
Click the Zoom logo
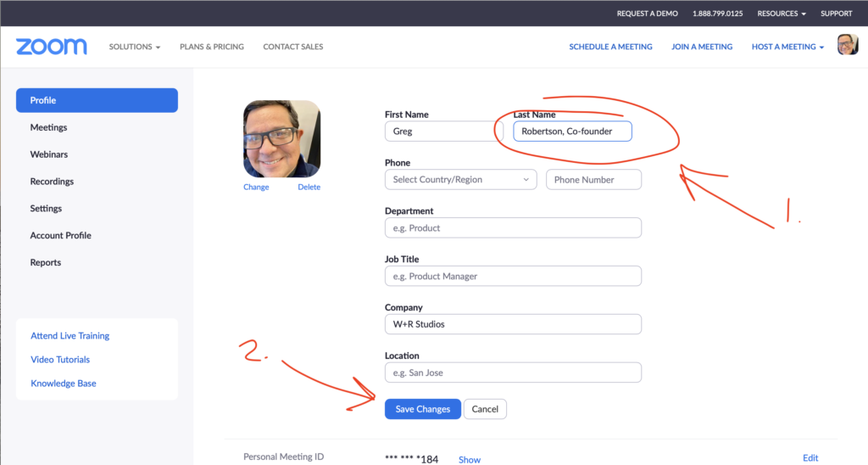pyautogui.click(x=51, y=47)
